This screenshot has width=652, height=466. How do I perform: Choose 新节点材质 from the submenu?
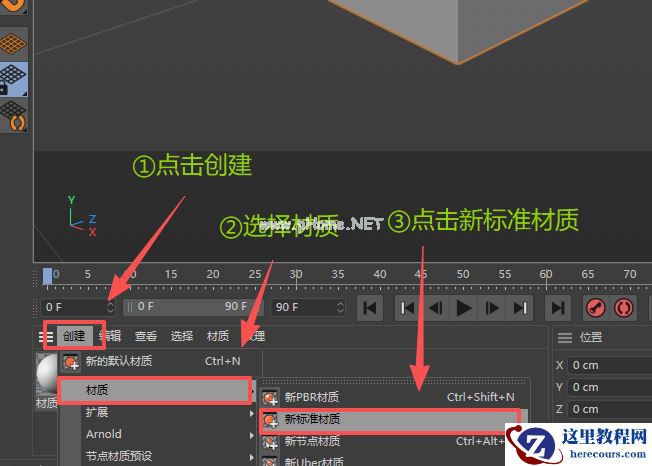[x=383, y=441]
